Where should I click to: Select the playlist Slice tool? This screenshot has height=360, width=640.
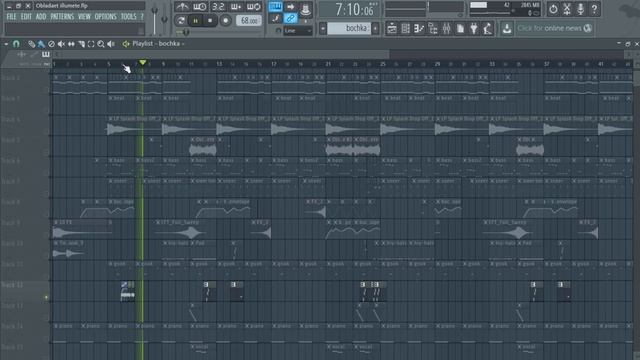tap(81, 44)
